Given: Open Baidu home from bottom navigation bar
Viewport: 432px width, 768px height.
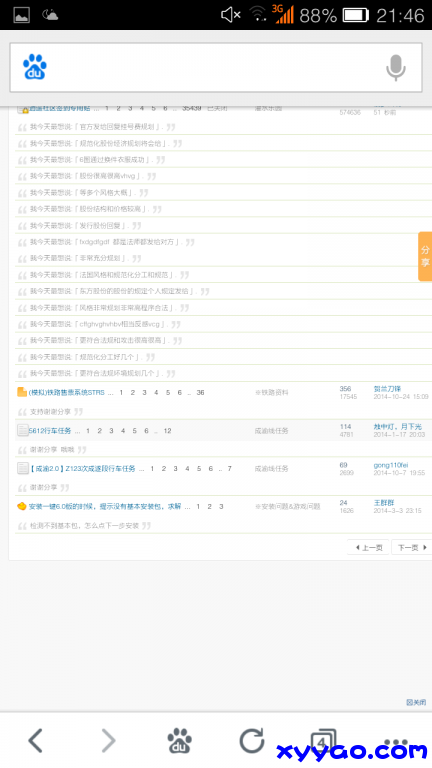Looking at the screenshot, I should tap(179, 740).
